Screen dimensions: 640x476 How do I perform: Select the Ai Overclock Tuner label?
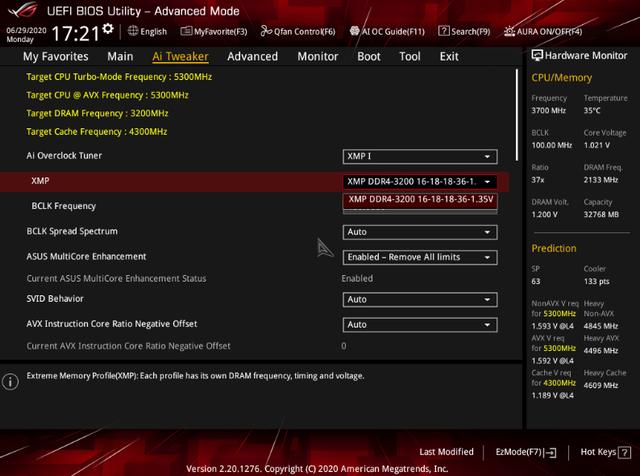pos(64,156)
